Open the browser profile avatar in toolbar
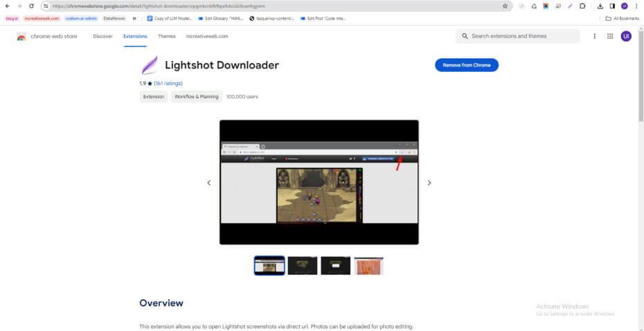Image resolution: width=644 pixels, height=331 pixels. (x=625, y=6)
